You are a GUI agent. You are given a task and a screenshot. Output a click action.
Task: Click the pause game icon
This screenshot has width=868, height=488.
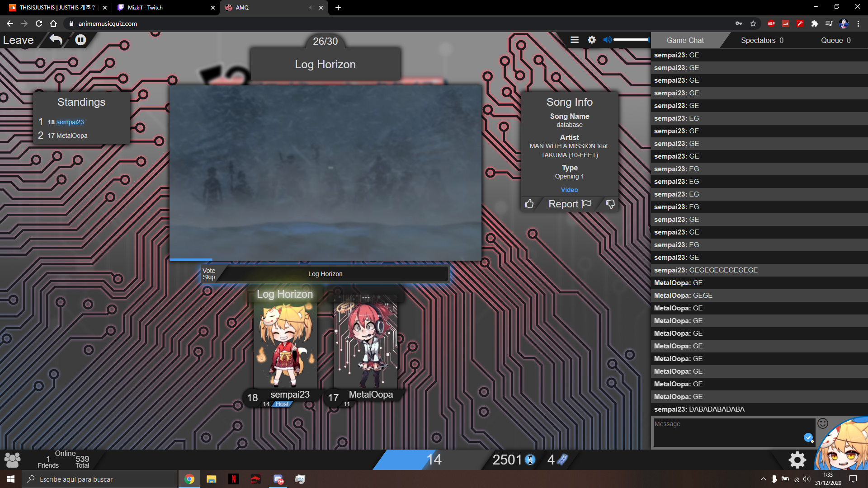pyautogui.click(x=80, y=40)
